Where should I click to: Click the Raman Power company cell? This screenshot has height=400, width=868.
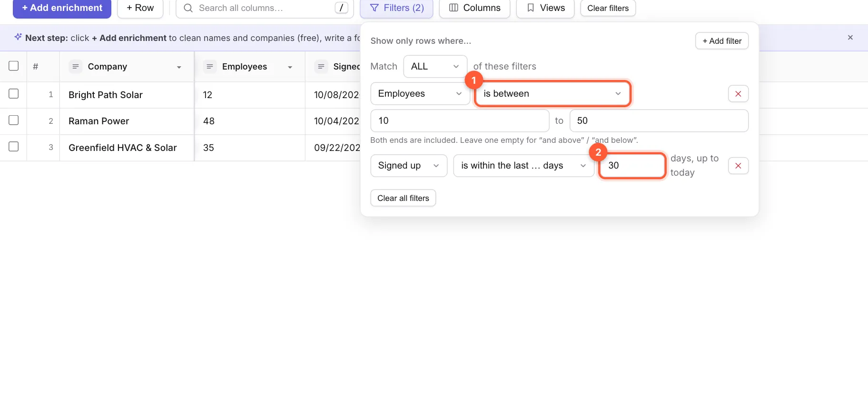pos(127,121)
